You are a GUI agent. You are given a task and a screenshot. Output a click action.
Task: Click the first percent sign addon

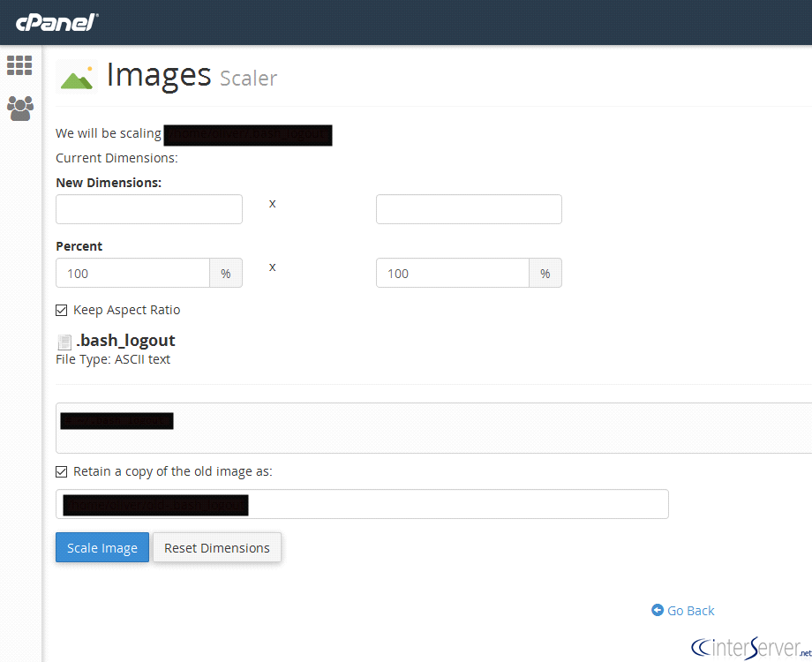pyautogui.click(x=226, y=273)
